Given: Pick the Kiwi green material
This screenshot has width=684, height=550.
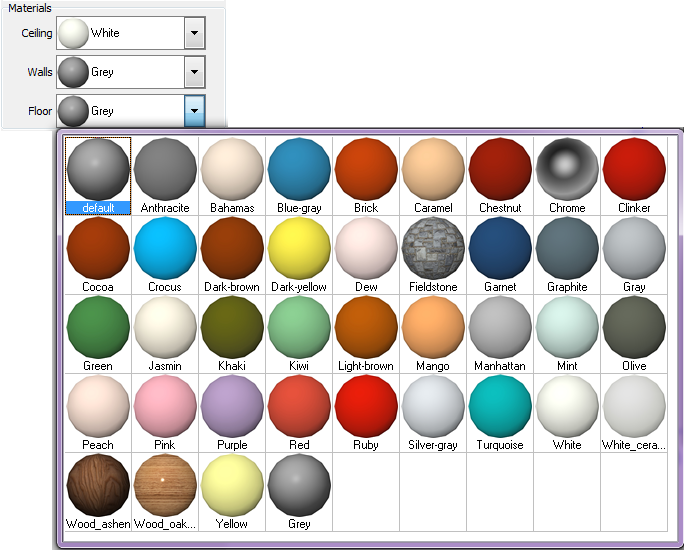Looking at the screenshot, I should (299, 327).
